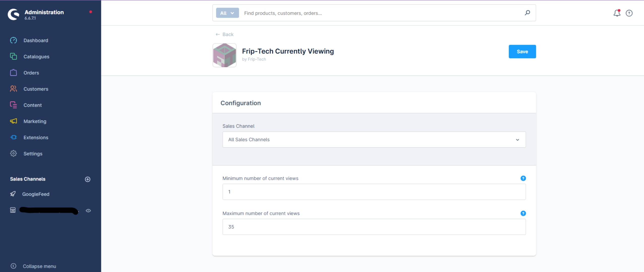Viewport: 644px width, 272px height.
Task: Click the Extensions plug icon
Action: coord(13,137)
